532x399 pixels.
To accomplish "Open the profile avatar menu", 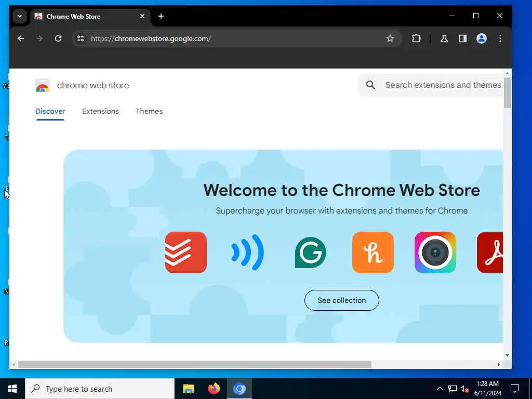I will [x=482, y=38].
